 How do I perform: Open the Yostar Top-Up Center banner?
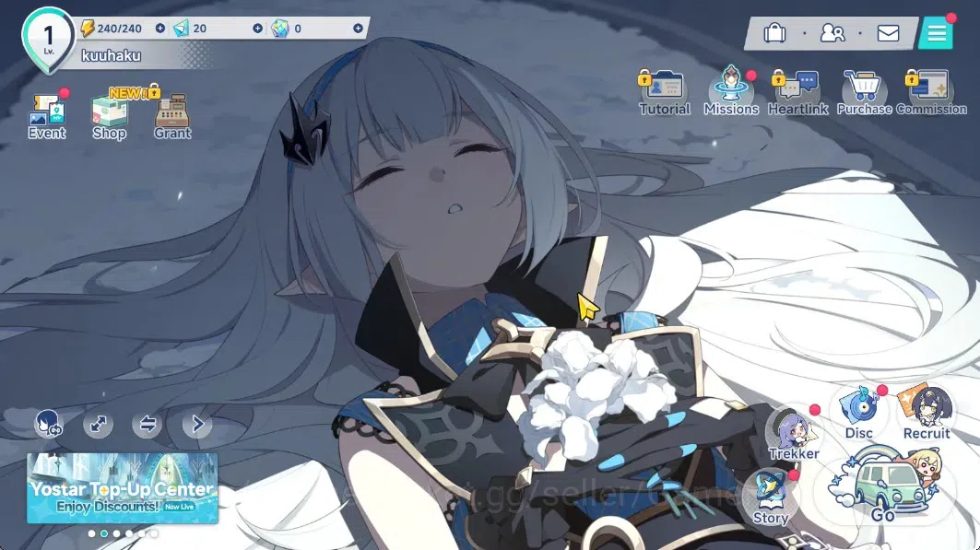click(x=123, y=488)
